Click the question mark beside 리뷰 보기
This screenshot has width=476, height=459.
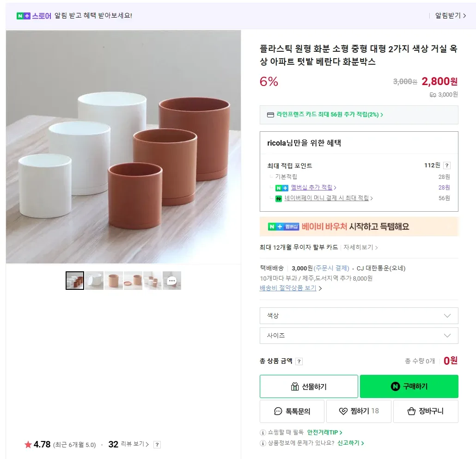[x=157, y=445]
